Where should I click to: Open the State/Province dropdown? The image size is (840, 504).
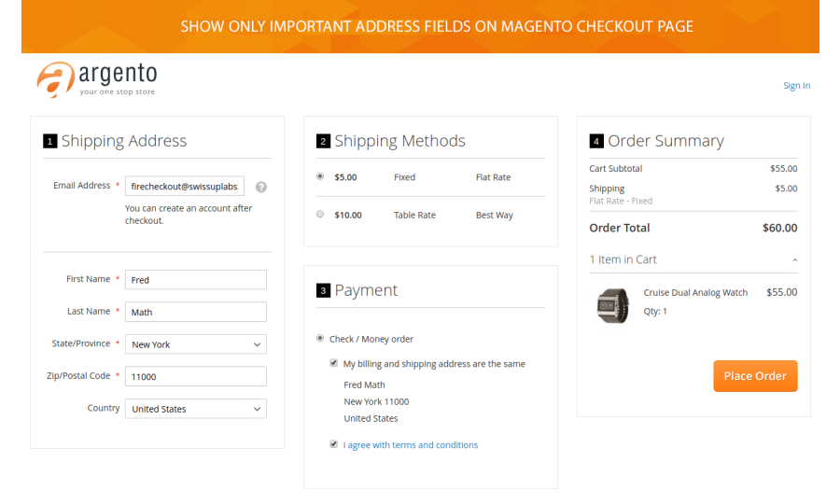[195, 344]
